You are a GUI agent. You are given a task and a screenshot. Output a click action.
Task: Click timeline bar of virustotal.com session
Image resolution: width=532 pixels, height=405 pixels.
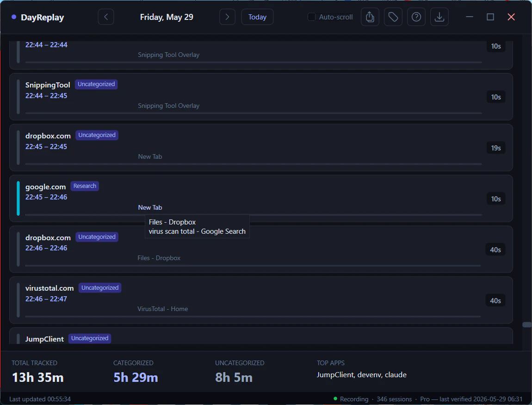[253, 317]
